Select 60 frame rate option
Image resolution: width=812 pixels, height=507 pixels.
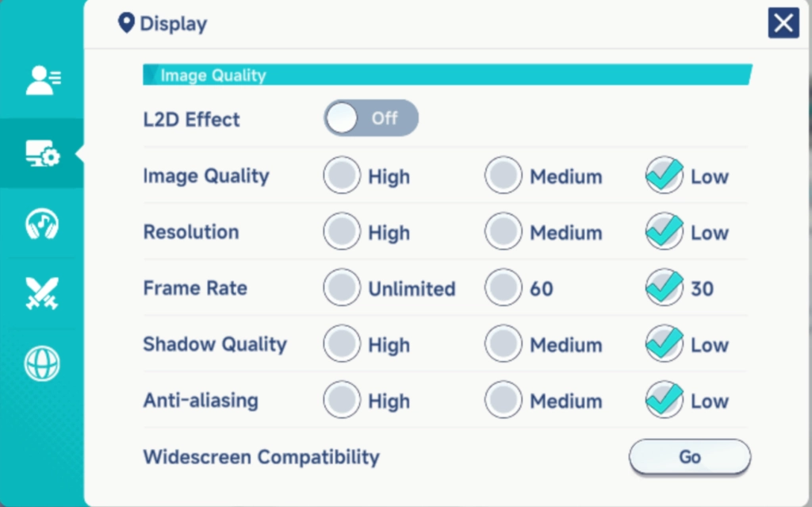coord(504,289)
